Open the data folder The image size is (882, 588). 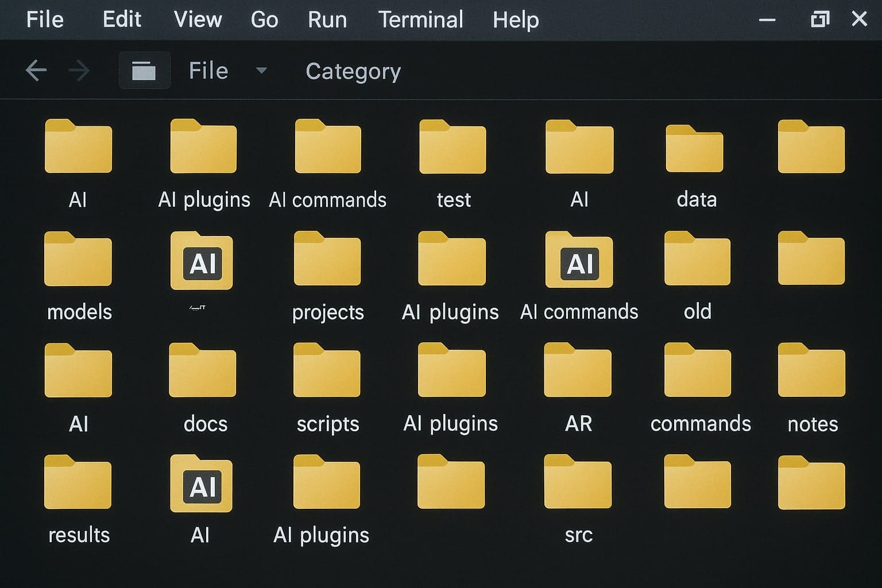694,149
